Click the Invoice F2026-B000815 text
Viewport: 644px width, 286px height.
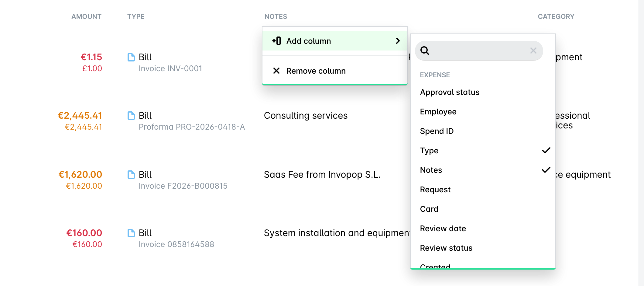click(183, 186)
